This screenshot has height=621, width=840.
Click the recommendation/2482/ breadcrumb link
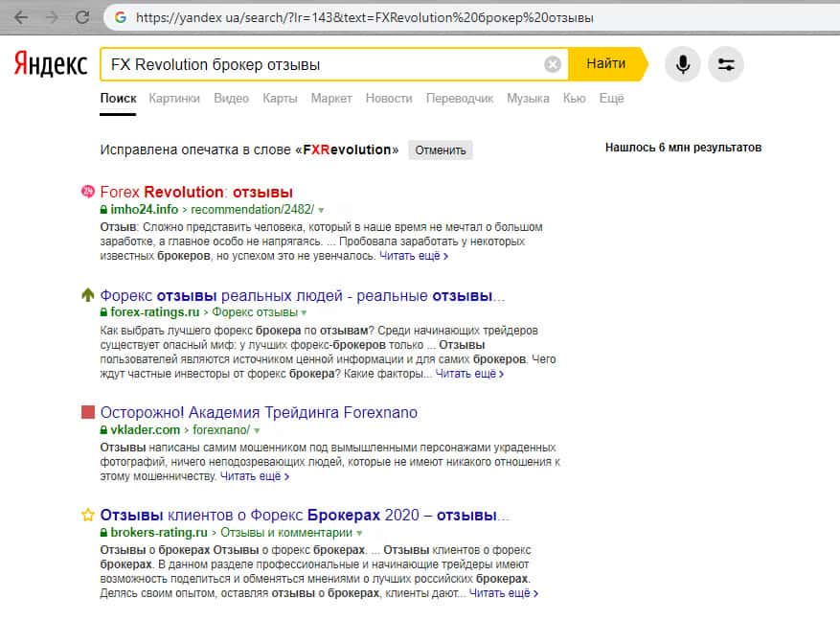[252, 210]
